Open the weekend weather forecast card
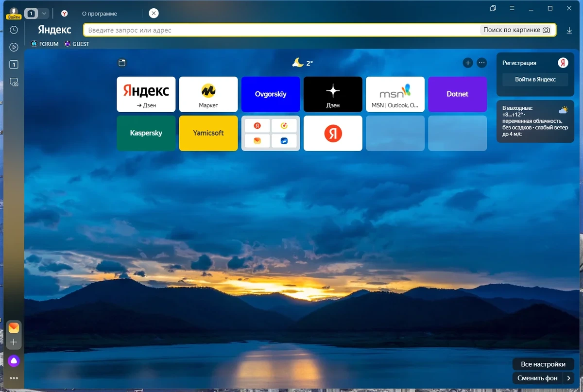583x392 pixels. pos(535,121)
